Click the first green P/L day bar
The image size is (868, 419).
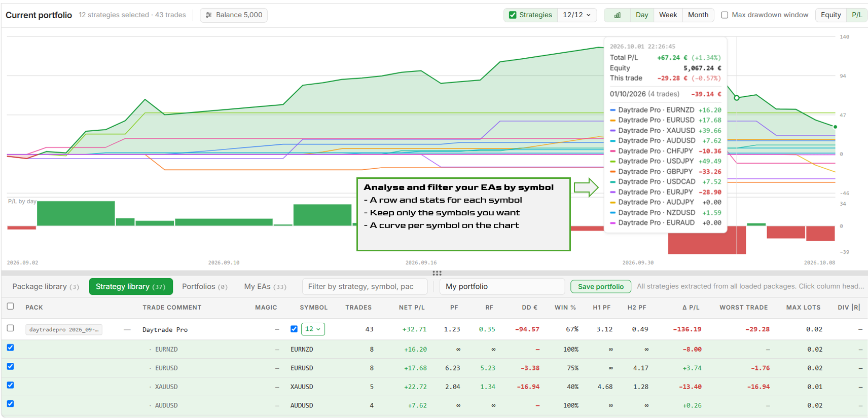click(x=76, y=213)
